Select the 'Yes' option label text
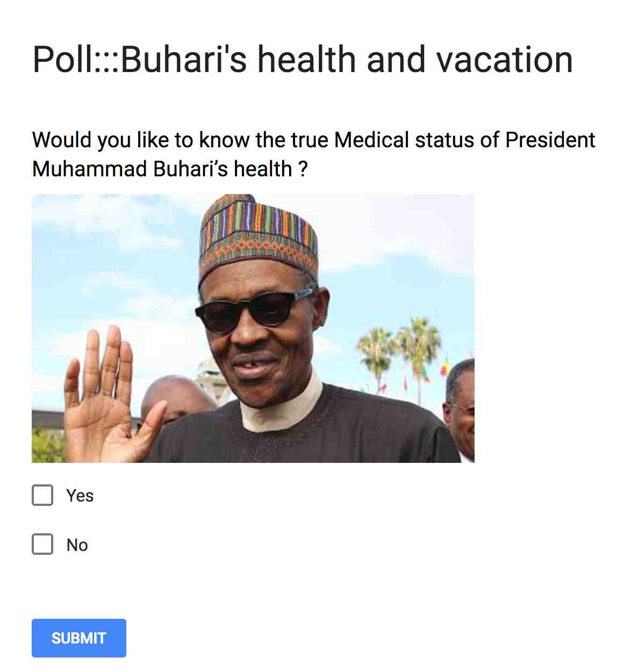This screenshot has height=672, width=624. pyautogui.click(x=80, y=496)
